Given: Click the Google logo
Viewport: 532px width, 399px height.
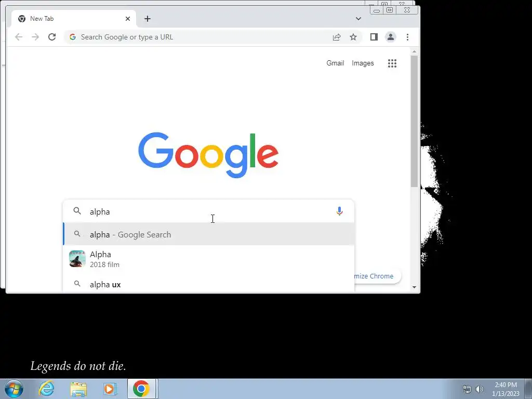Looking at the screenshot, I should coord(208,155).
